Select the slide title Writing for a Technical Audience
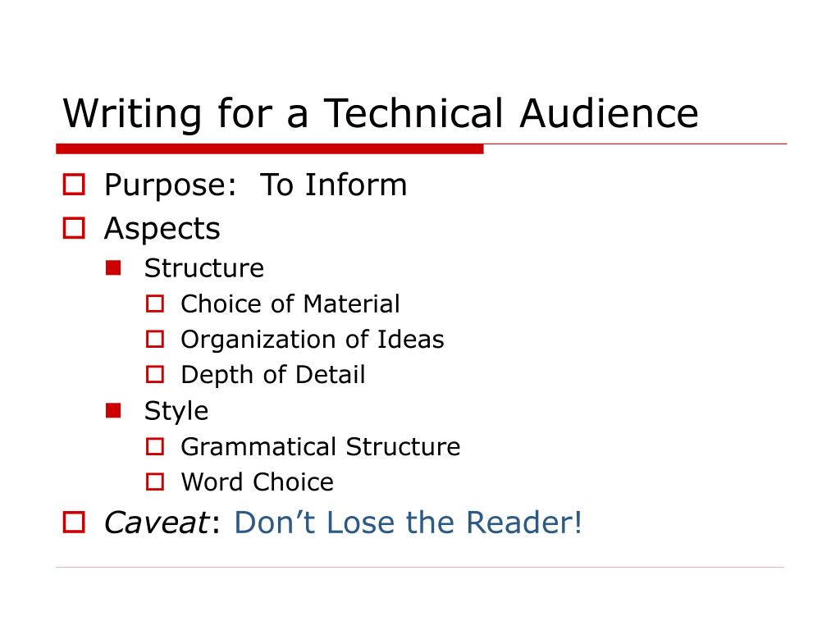Viewport: 840px width, 630px height. [381, 113]
